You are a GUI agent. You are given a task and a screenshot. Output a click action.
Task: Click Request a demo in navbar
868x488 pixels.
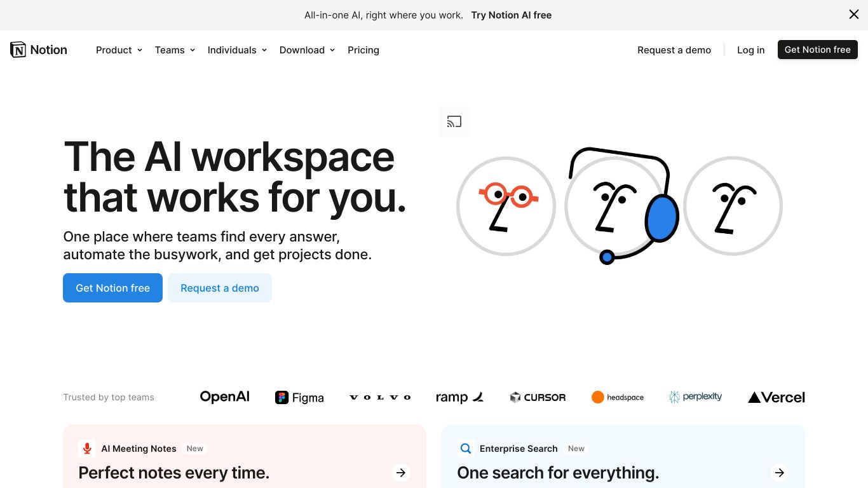tap(674, 50)
